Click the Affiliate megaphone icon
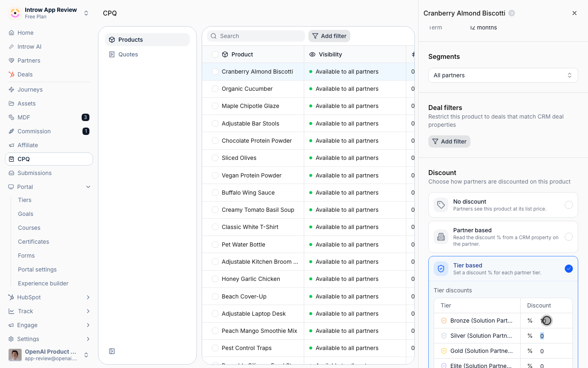The height and width of the screenshot is (368, 588). point(11,145)
